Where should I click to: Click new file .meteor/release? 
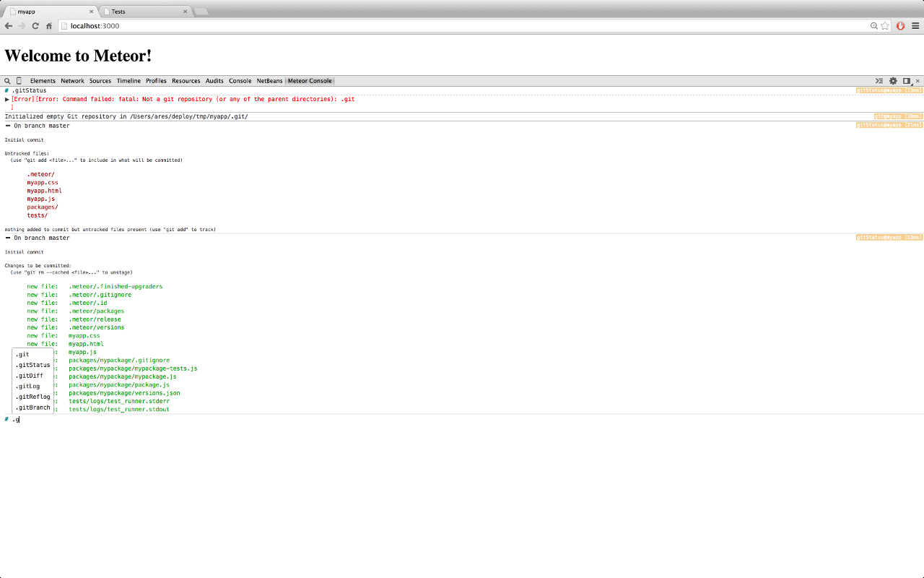point(95,319)
